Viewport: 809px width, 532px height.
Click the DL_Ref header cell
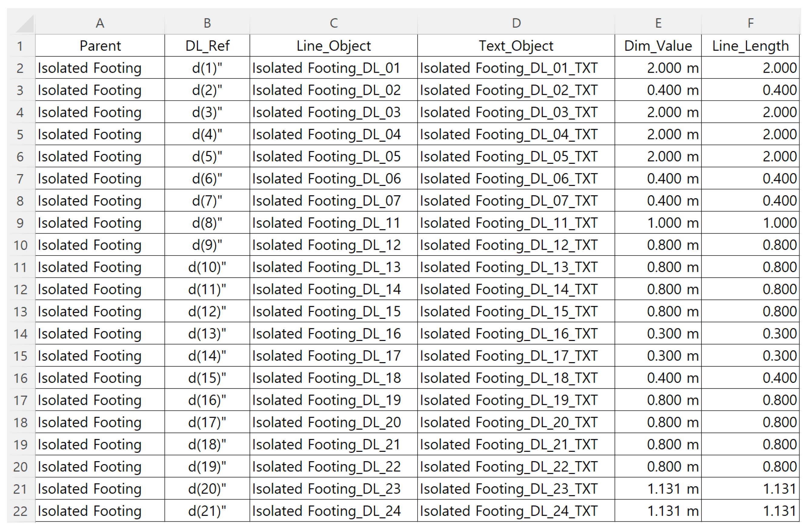(x=207, y=46)
